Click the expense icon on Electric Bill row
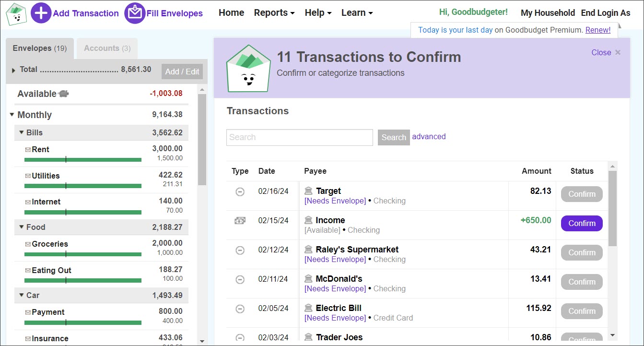This screenshot has height=346, width=644. pyautogui.click(x=240, y=309)
